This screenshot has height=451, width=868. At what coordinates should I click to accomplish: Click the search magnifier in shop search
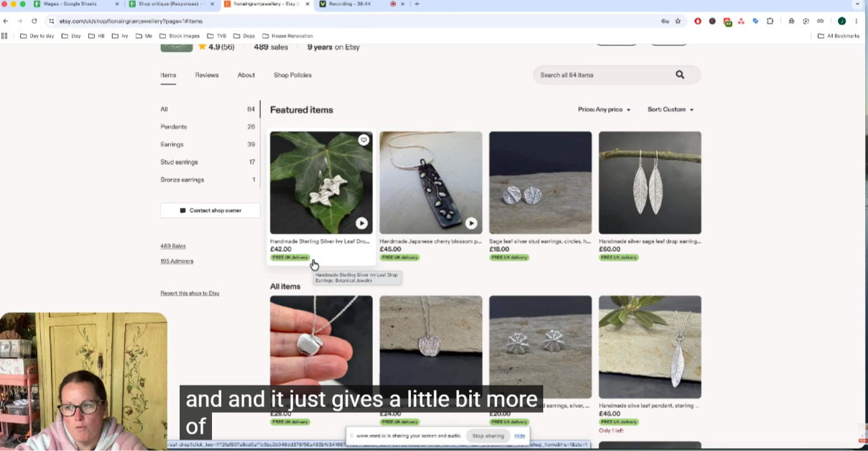click(680, 75)
